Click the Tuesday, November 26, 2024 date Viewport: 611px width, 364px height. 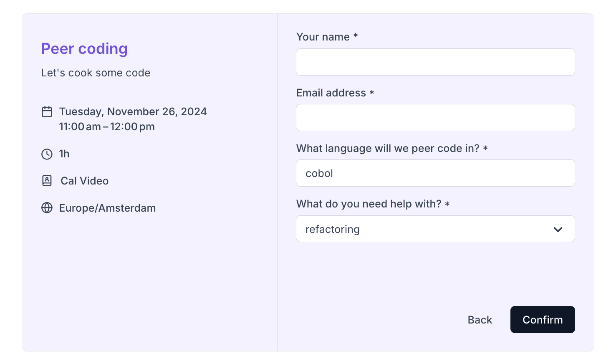pyautogui.click(x=133, y=111)
